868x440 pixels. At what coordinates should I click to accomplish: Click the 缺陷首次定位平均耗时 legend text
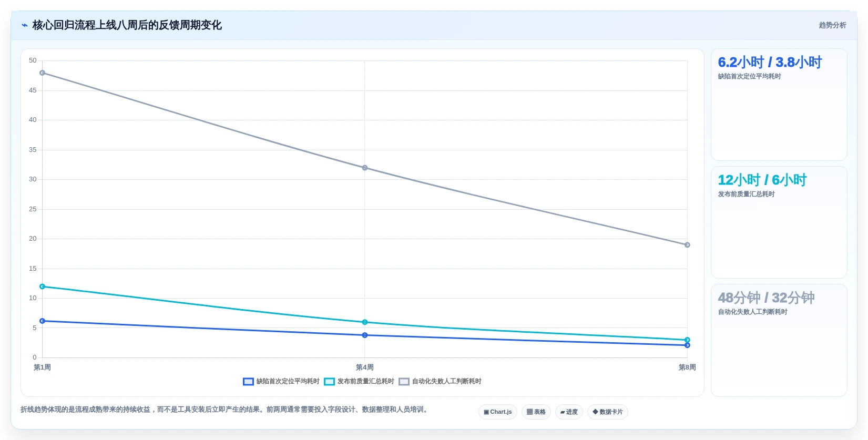point(288,382)
